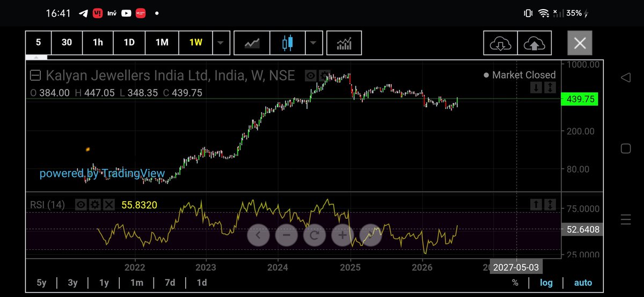
Task: Expand the chart style dropdown arrow
Action: coord(314,43)
